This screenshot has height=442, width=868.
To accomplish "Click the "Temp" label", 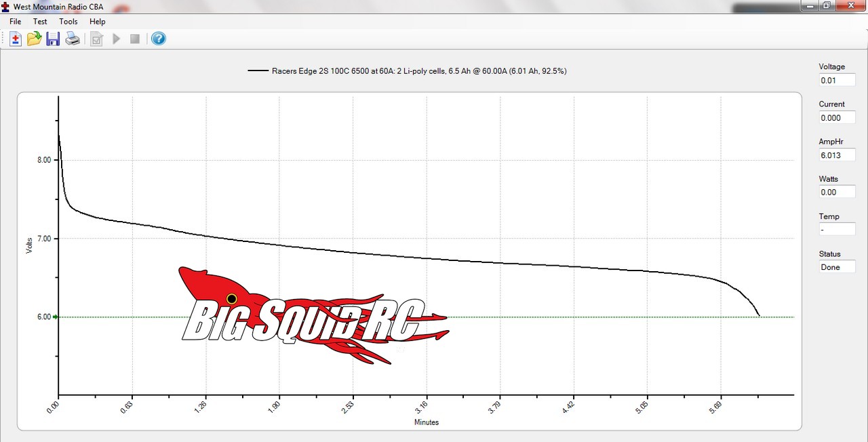I will pyautogui.click(x=829, y=216).
